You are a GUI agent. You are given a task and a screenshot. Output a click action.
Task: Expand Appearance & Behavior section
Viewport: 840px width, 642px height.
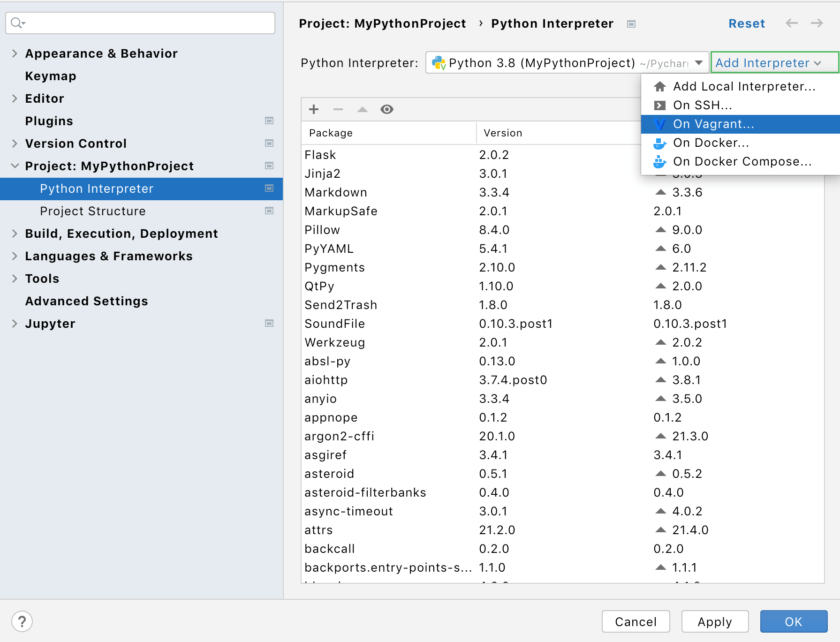coord(15,53)
